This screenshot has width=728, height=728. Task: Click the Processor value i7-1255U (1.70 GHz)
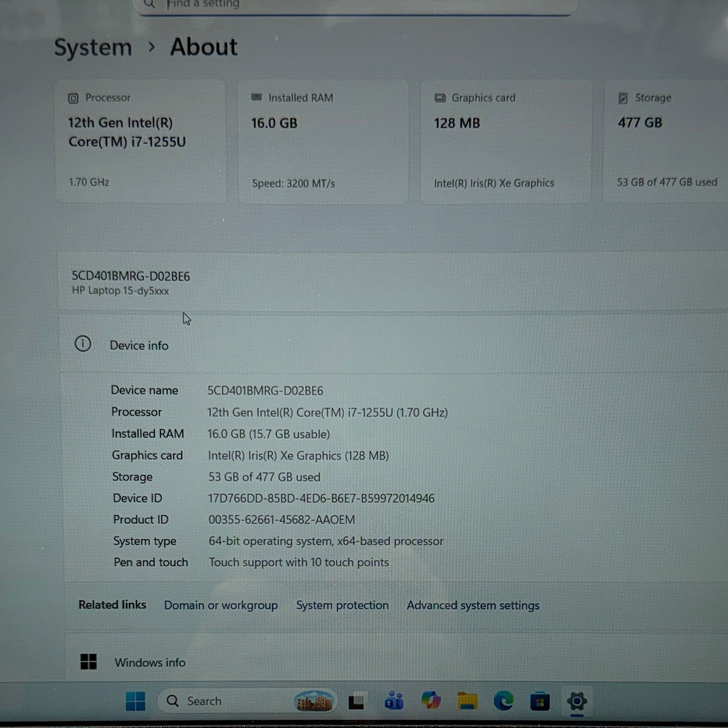(x=327, y=413)
